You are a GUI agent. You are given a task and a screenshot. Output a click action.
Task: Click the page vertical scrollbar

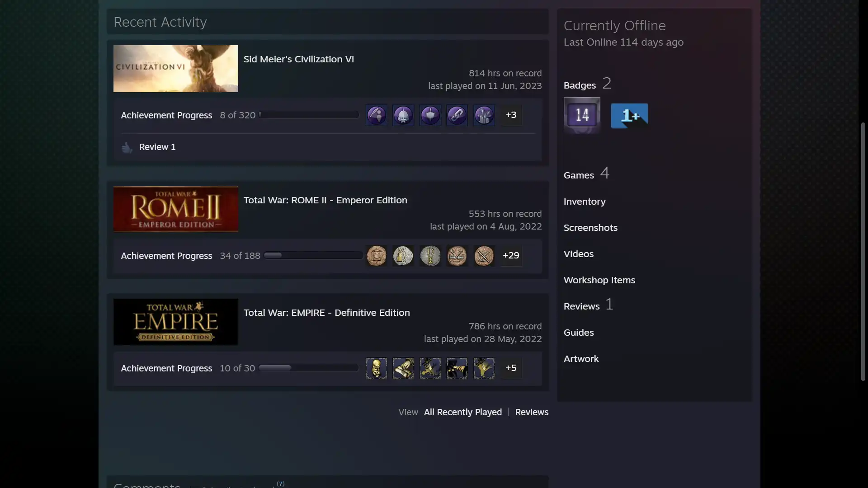pyautogui.click(x=863, y=251)
